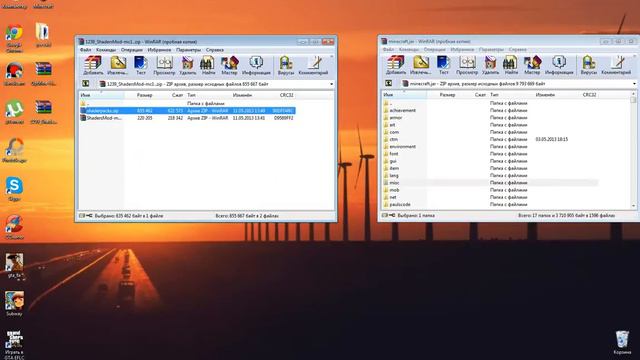The height and width of the screenshot is (360, 640).
Task: Open Справка menu in ShadersMod zip window
Action: 215,50
